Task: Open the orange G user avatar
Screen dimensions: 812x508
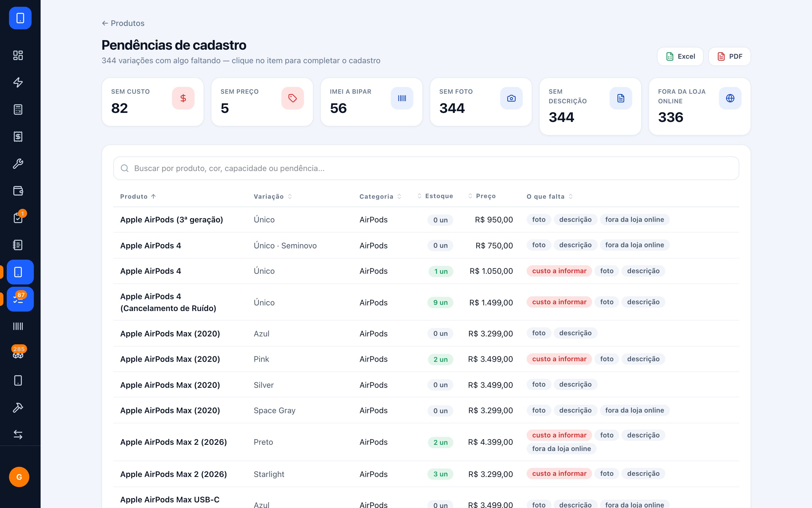Action: click(19, 477)
